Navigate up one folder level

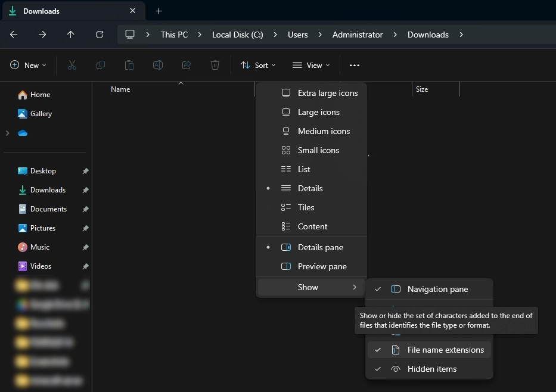(x=71, y=35)
